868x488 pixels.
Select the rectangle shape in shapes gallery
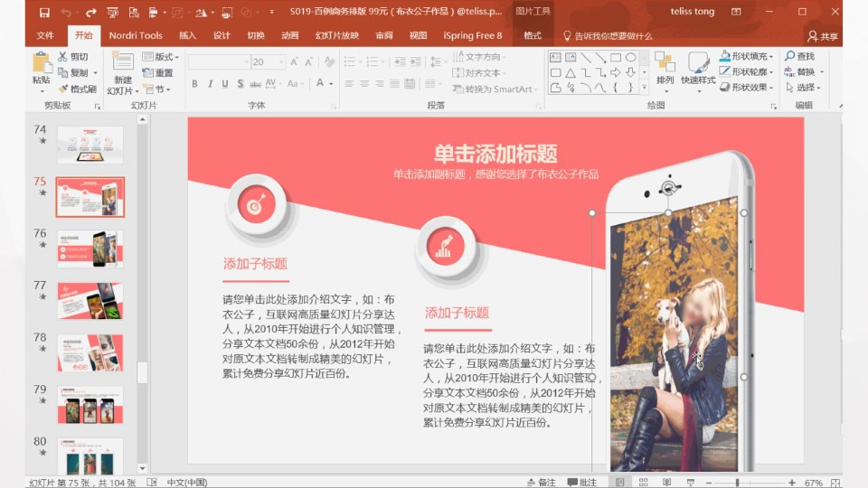point(615,58)
